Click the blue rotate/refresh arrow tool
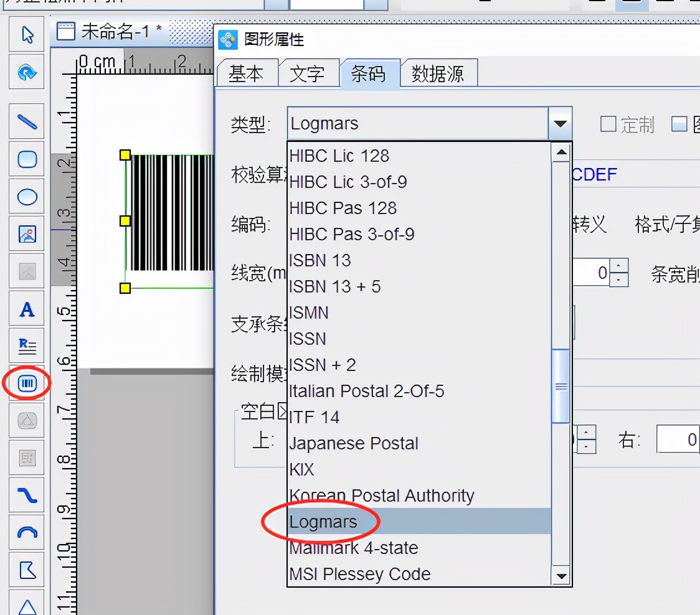This screenshot has height=615, width=700. (x=27, y=72)
